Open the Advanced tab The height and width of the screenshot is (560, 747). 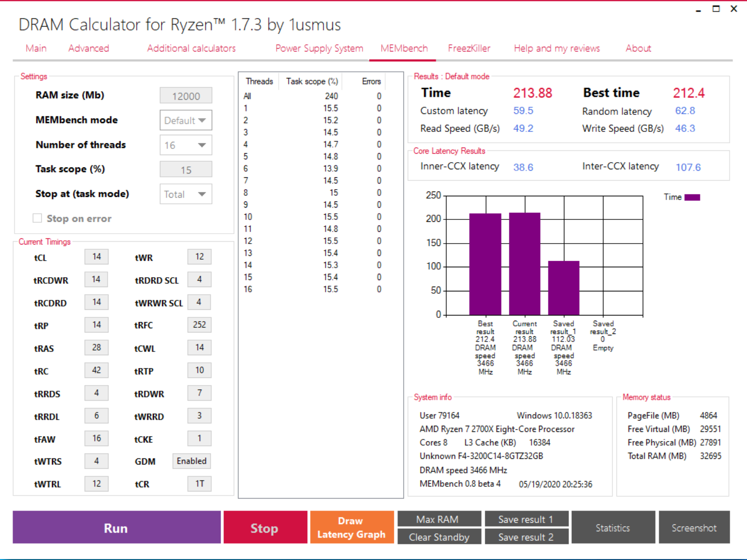(x=89, y=48)
